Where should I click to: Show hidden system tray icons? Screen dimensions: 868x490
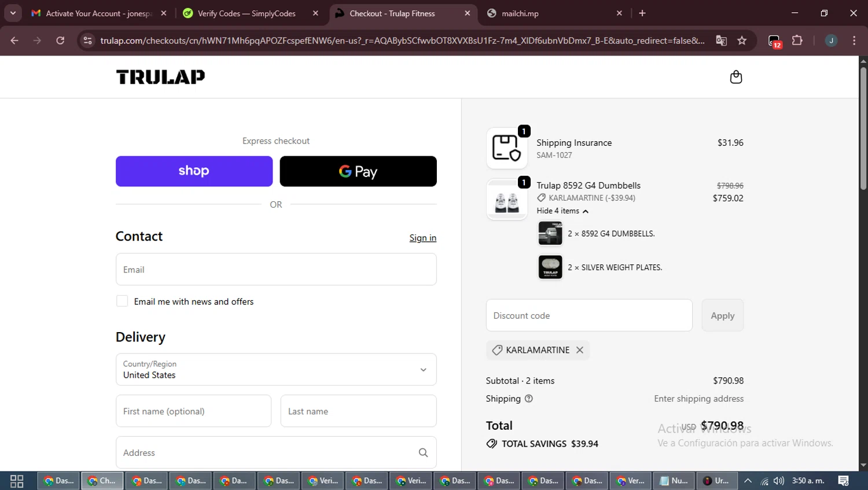tap(748, 481)
